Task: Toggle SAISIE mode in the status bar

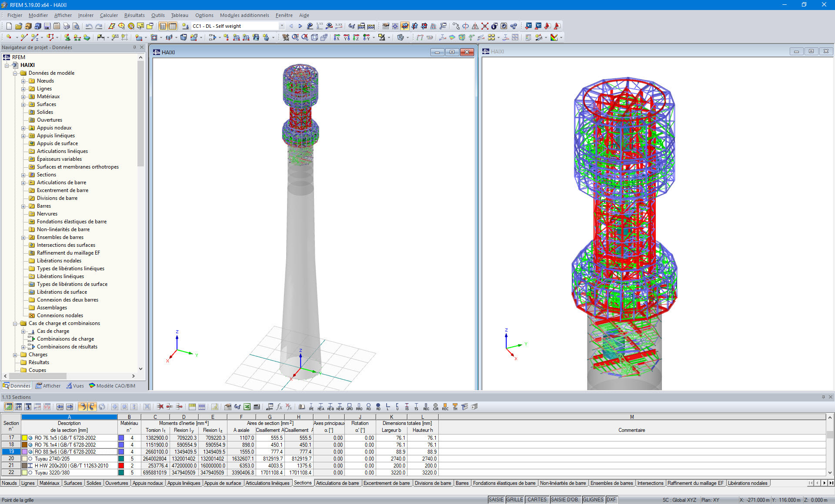Action: [495, 499]
